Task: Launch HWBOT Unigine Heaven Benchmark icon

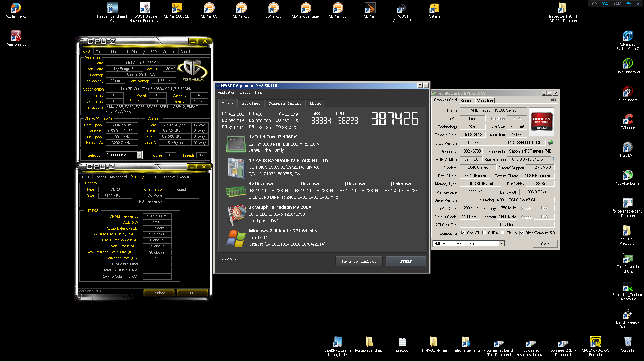Action: click(145, 12)
